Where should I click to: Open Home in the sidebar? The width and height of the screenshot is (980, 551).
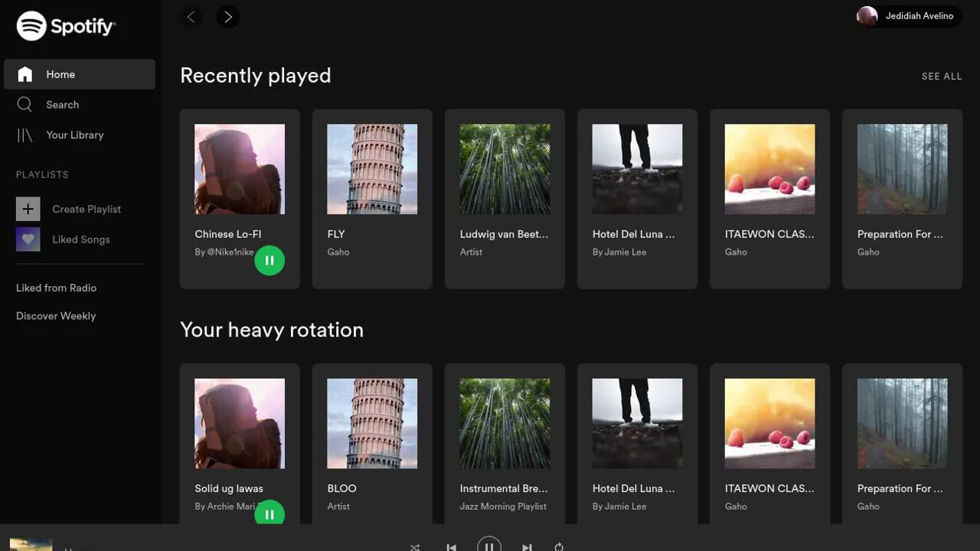click(80, 74)
